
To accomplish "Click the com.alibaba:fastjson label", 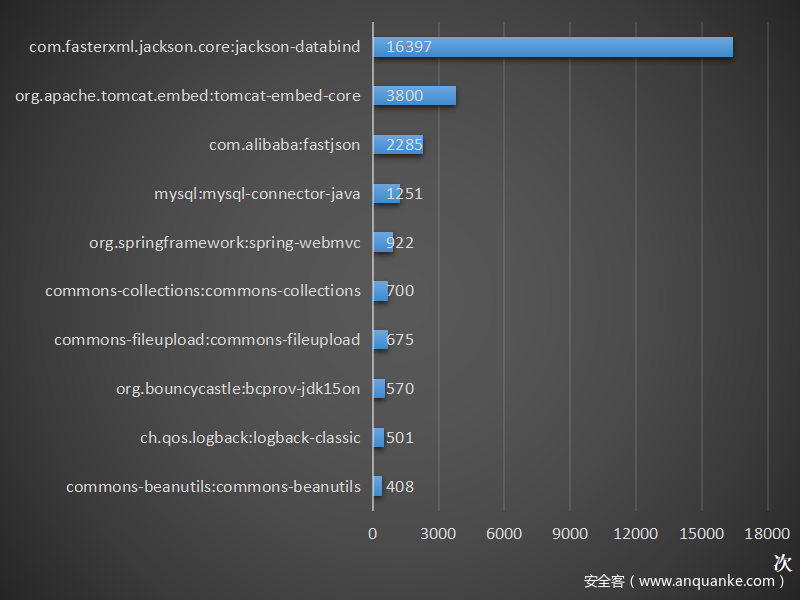I will click(284, 145).
